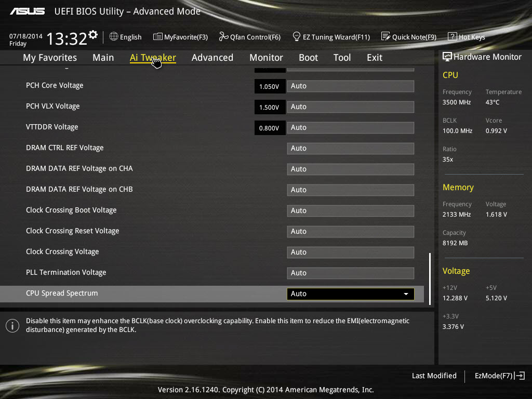This screenshot has height=399, width=532.
Task: Click the settings list scrollbar thumb
Action: coord(430,278)
